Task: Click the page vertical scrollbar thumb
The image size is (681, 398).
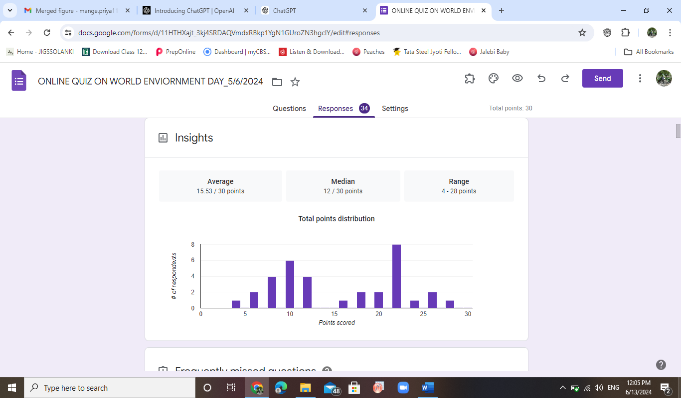Action: coord(678,131)
